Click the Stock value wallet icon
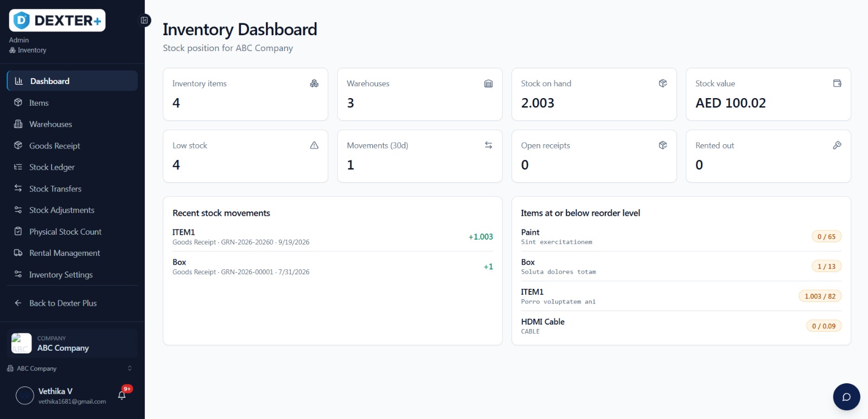This screenshot has height=419, width=868. (837, 83)
